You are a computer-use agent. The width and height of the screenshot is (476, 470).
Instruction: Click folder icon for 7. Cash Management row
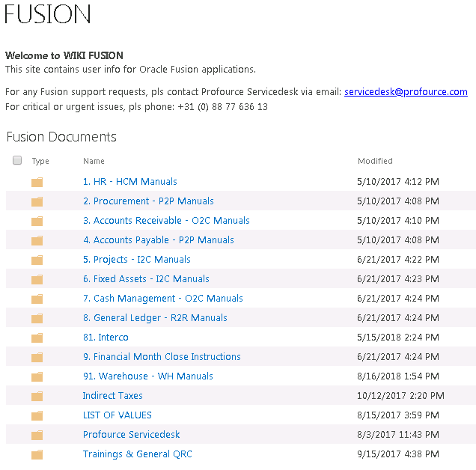(x=37, y=299)
